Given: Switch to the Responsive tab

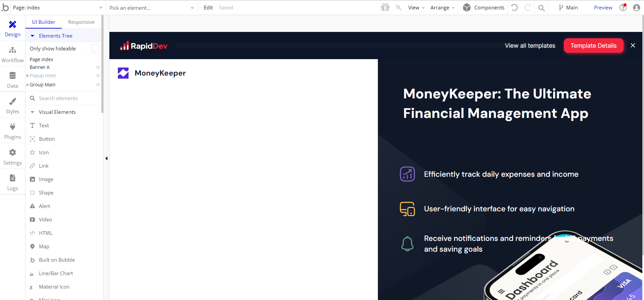Looking at the screenshot, I should pyautogui.click(x=81, y=22).
